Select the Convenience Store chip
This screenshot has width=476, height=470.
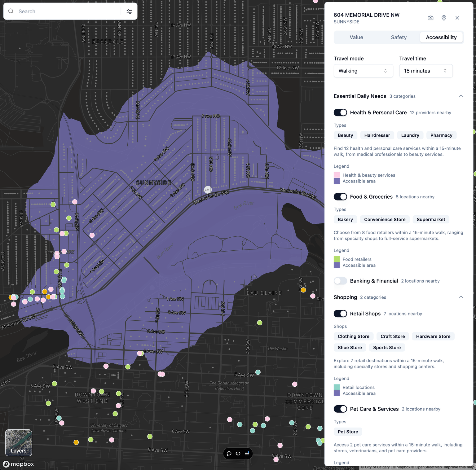click(385, 219)
